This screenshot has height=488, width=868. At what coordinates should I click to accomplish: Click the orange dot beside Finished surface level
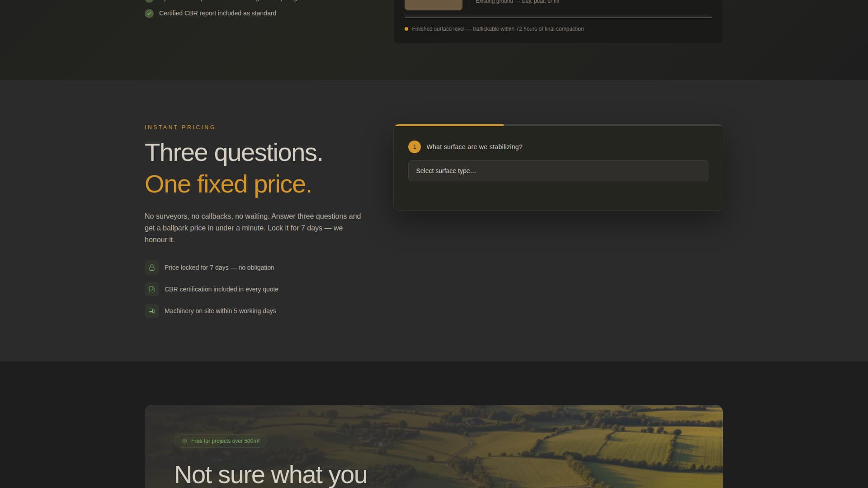pyautogui.click(x=406, y=29)
